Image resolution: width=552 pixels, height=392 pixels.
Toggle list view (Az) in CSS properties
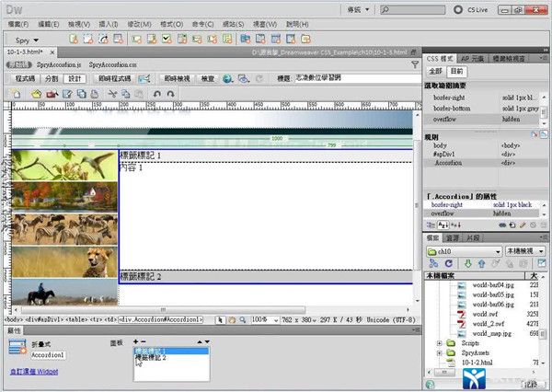coord(443,225)
